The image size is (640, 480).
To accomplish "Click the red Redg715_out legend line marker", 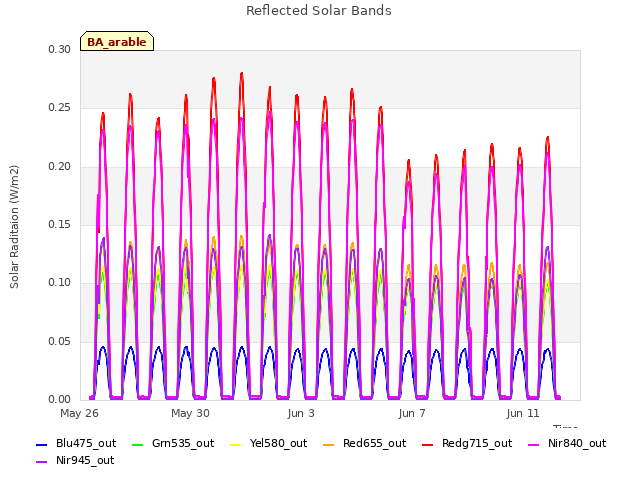I will (x=427, y=445).
